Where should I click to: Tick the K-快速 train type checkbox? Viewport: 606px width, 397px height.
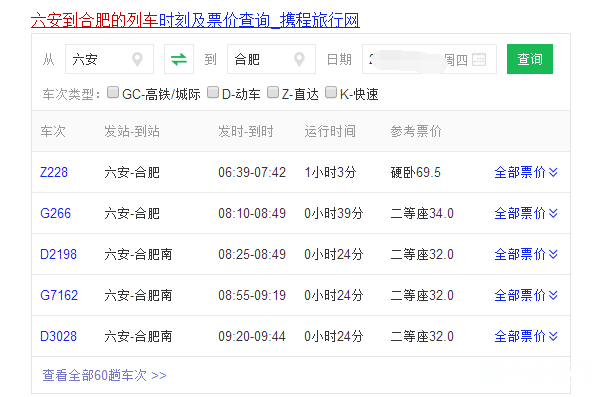[331, 92]
